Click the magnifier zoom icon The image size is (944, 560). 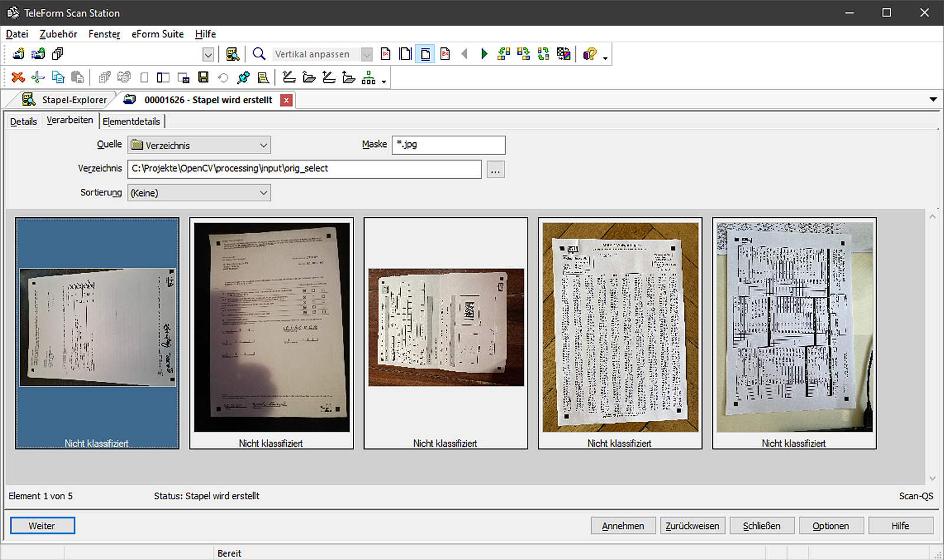[x=259, y=54]
